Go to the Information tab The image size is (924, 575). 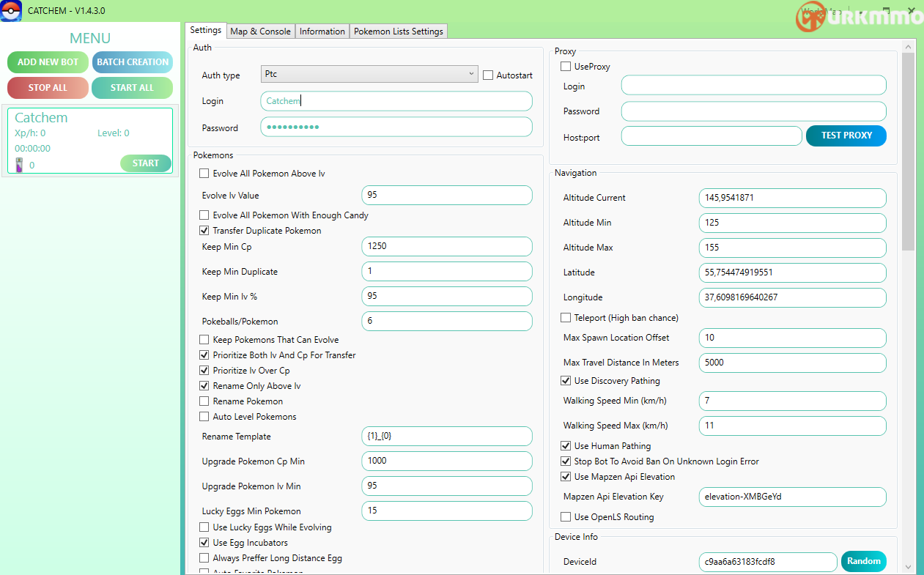point(322,31)
